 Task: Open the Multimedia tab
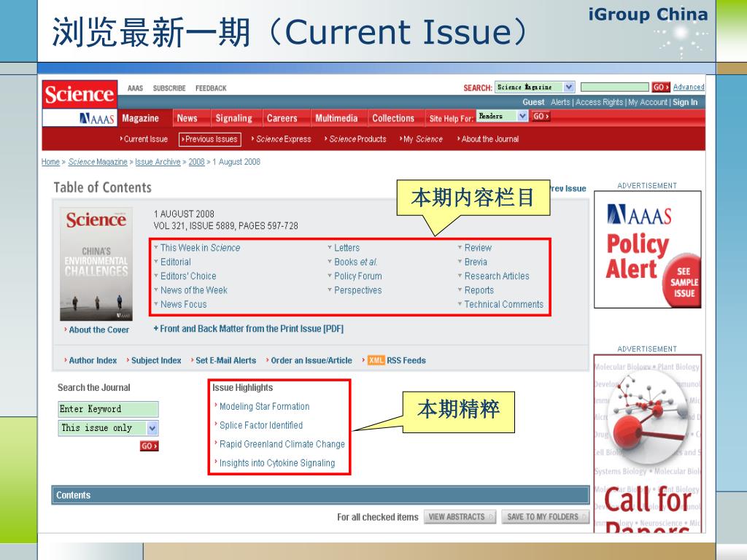coord(336,118)
